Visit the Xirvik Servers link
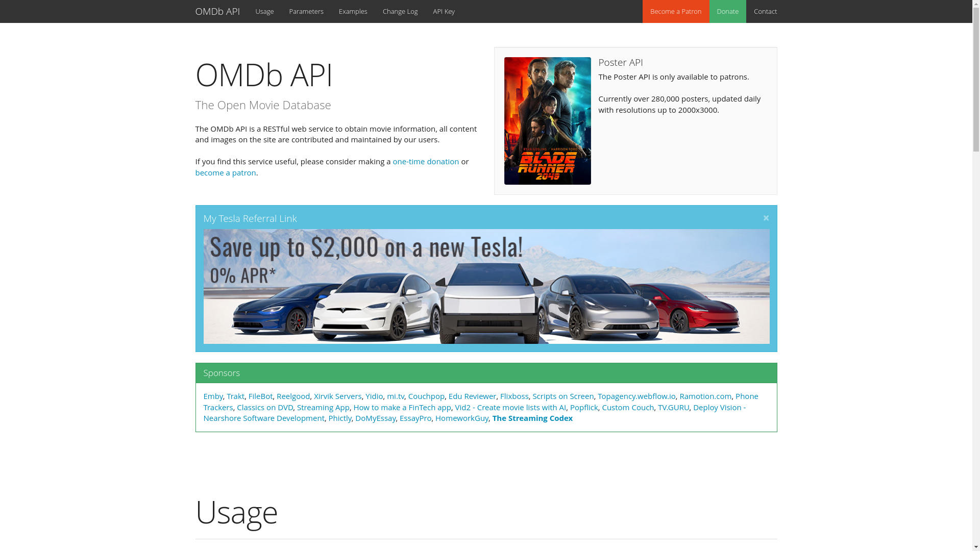 [337, 396]
